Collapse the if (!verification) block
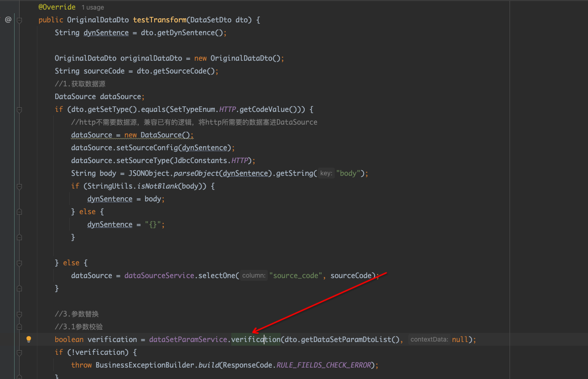Image resolution: width=588 pixels, height=379 pixels. (x=19, y=353)
